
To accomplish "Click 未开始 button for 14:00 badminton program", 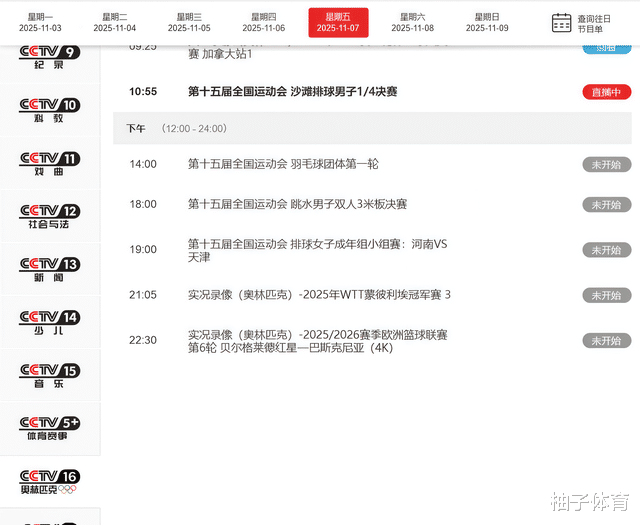I will click(607, 165).
